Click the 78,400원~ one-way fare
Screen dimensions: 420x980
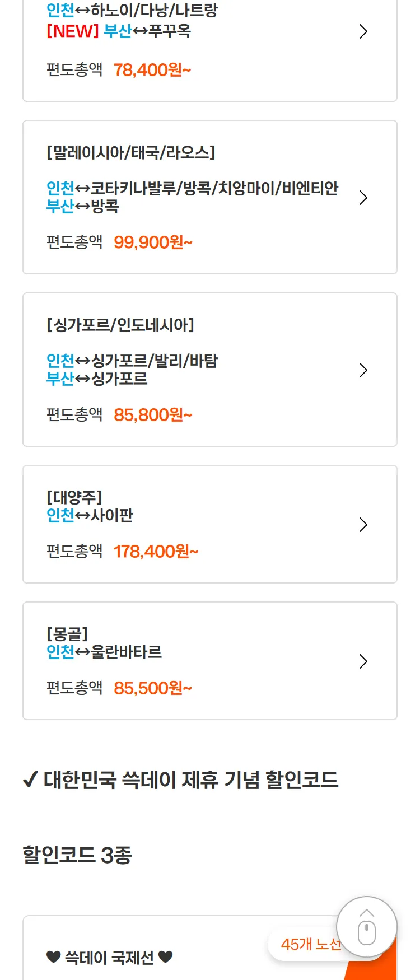(x=152, y=70)
